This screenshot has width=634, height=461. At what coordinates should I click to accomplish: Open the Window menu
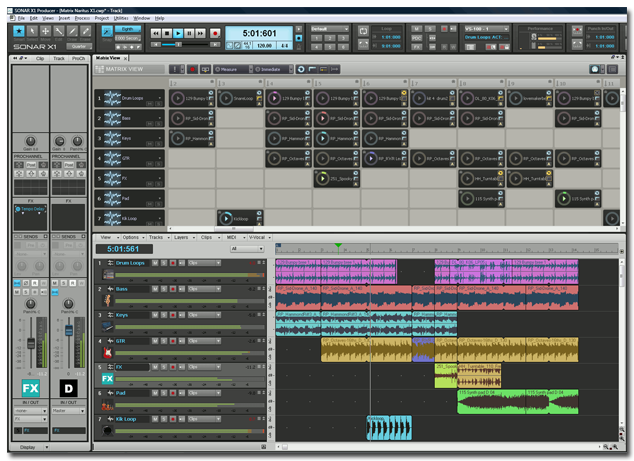[142, 18]
